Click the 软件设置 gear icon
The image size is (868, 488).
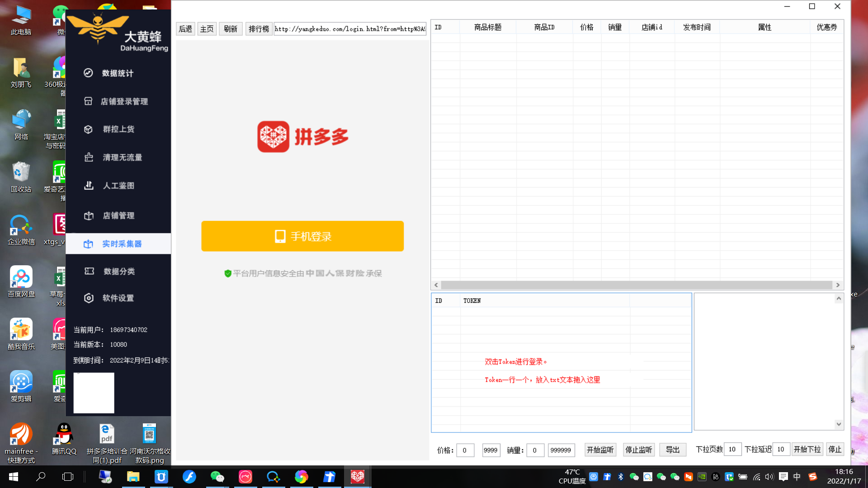click(89, 298)
